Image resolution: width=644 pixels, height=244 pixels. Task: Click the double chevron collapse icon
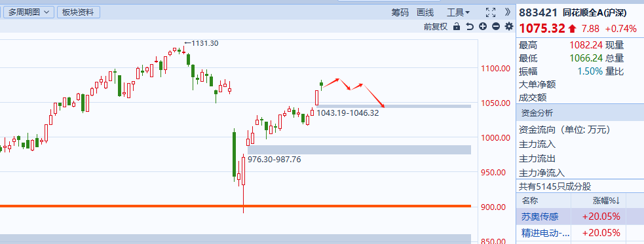pyautogui.click(x=508, y=12)
